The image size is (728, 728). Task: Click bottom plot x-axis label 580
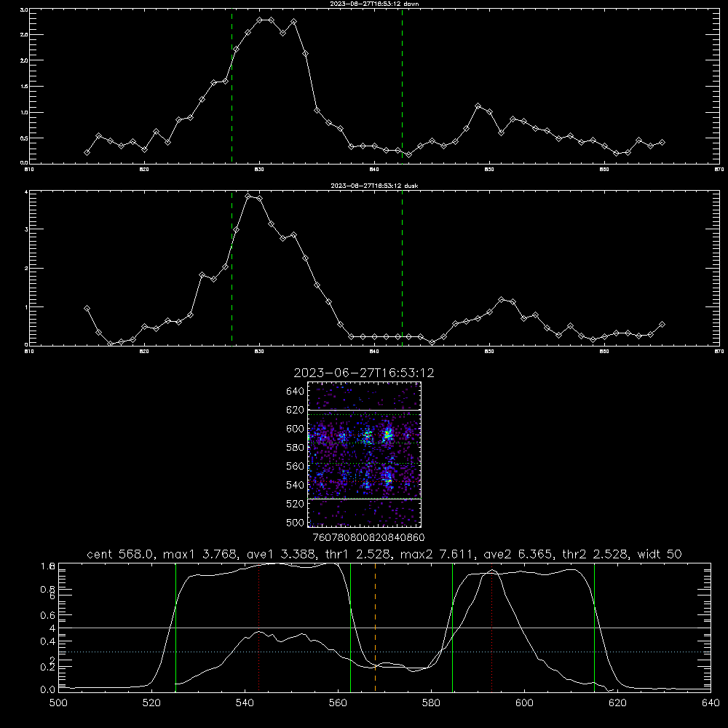click(x=431, y=703)
